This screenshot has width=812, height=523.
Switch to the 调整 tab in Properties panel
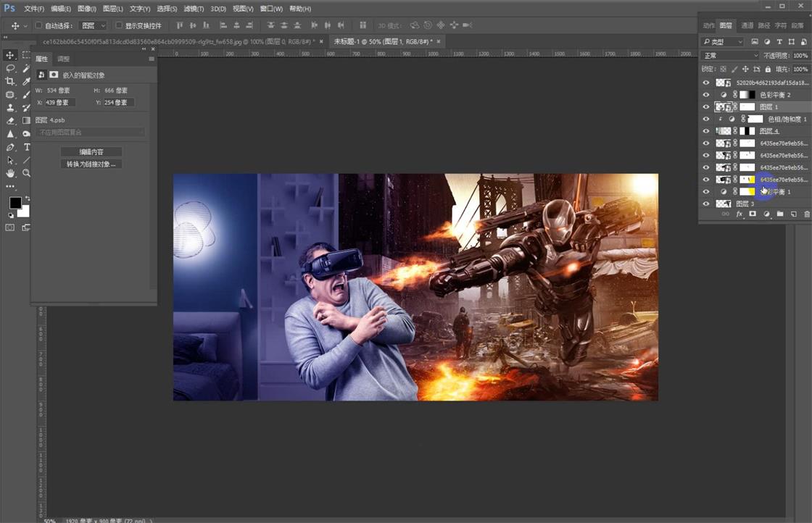point(63,59)
